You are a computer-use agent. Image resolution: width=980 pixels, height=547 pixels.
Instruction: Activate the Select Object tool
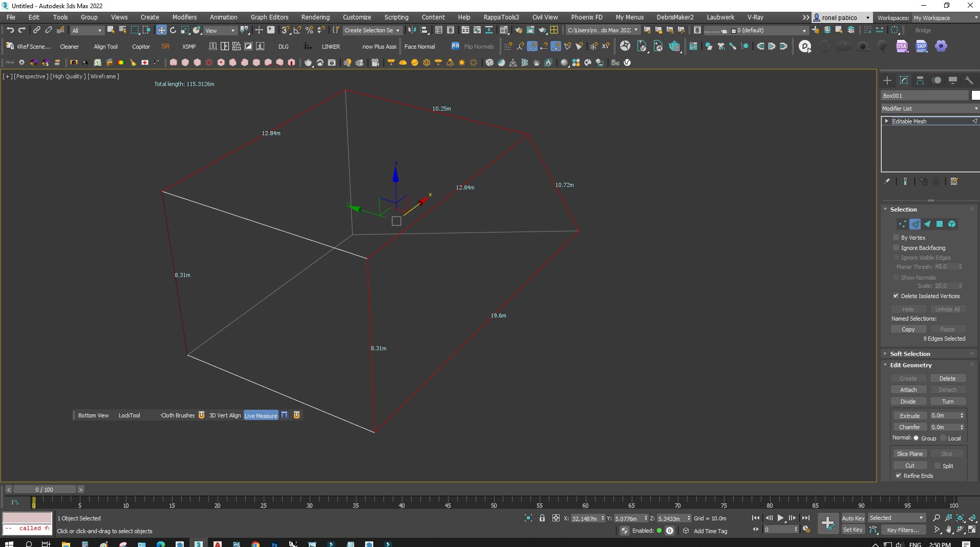[111, 30]
